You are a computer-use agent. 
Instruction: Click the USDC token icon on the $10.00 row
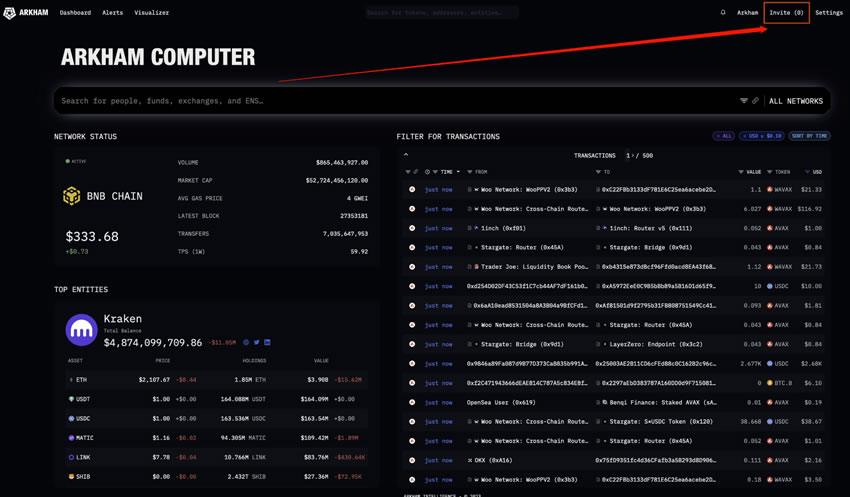[769, 286]
